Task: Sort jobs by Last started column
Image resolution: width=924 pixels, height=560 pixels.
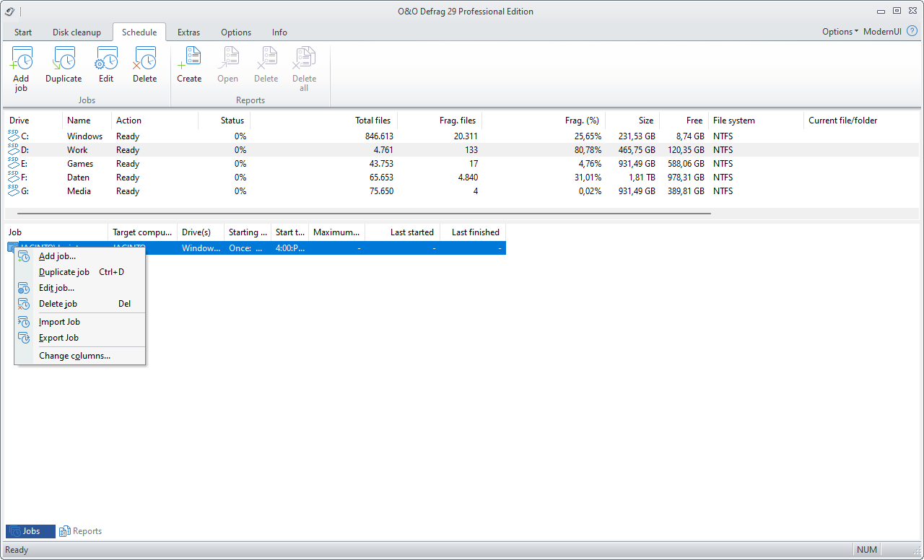Action: 402,232
